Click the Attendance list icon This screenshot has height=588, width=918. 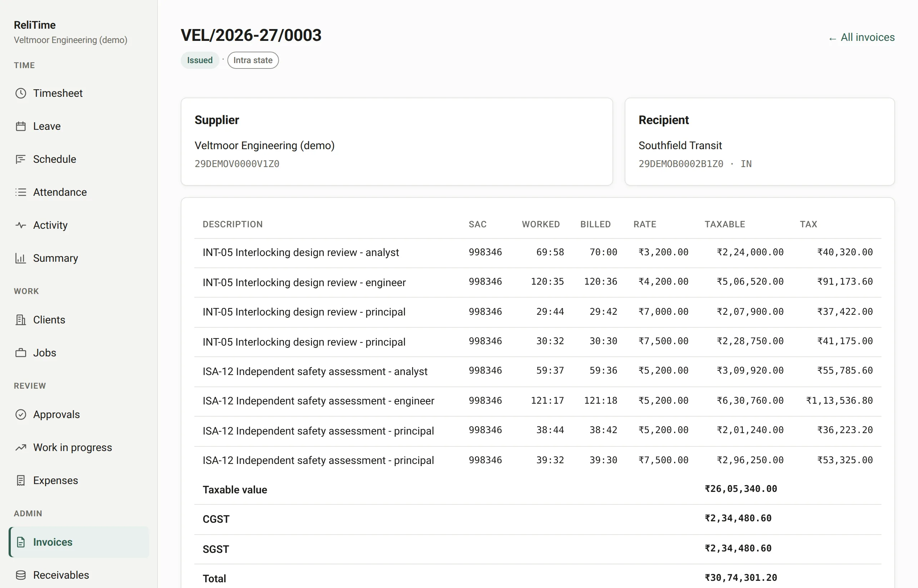(21, 192)
